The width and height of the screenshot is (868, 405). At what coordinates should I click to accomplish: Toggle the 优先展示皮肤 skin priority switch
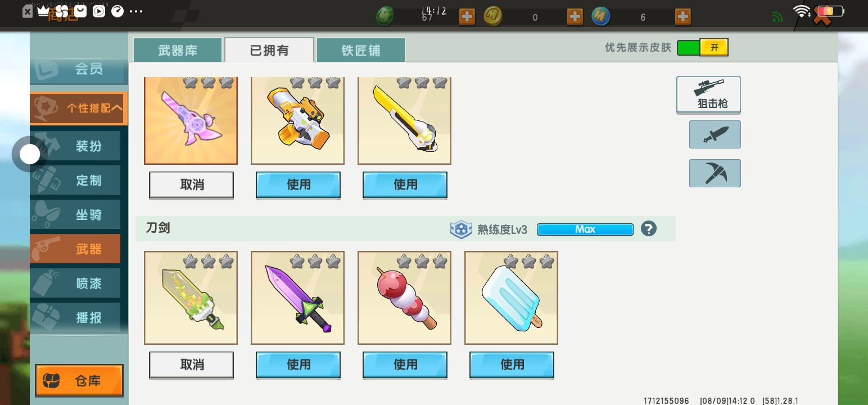click(x=703, y=48)
